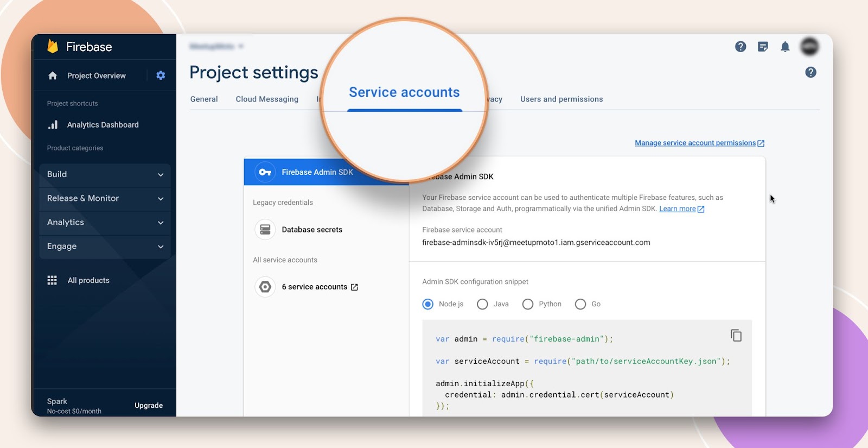Open help icon in top bar

coord(741,47)
